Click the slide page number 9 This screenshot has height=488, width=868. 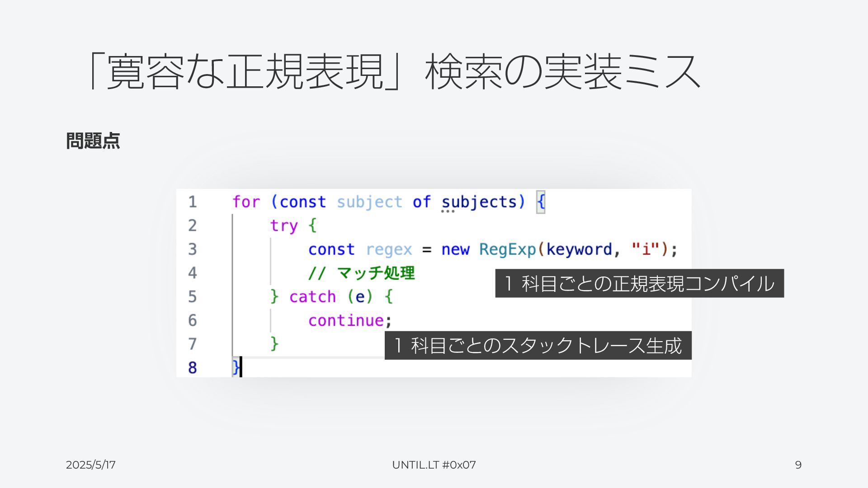click(798, 465)
